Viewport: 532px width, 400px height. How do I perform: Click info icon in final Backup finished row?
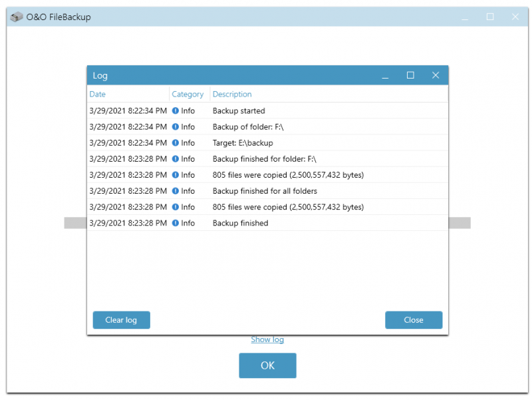pos(176,223)
